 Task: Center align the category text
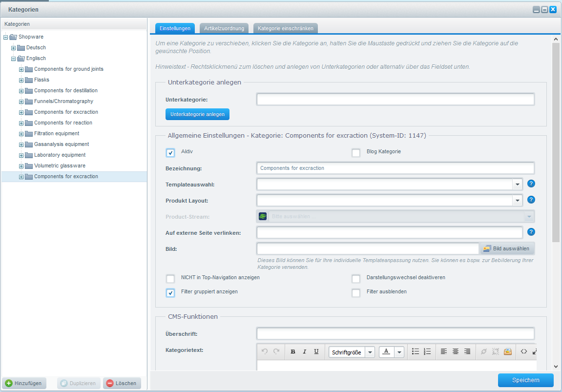tap(456, 351)
